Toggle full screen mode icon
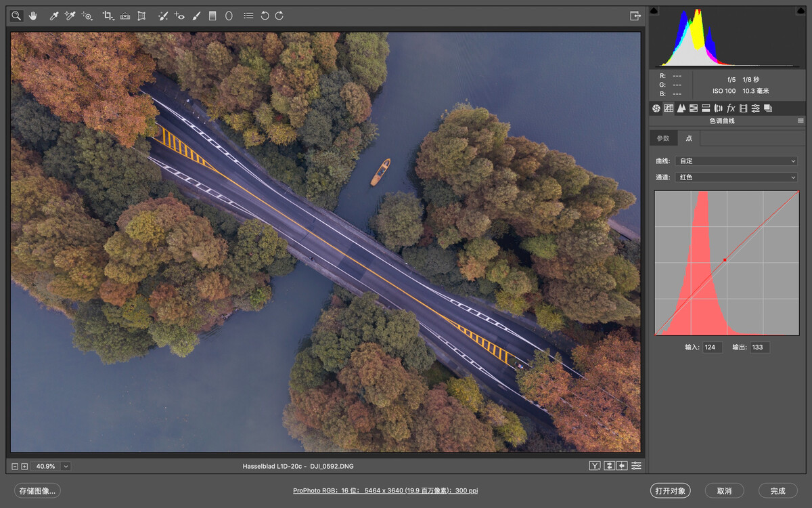The image size is (812, 508). (635, 16)
